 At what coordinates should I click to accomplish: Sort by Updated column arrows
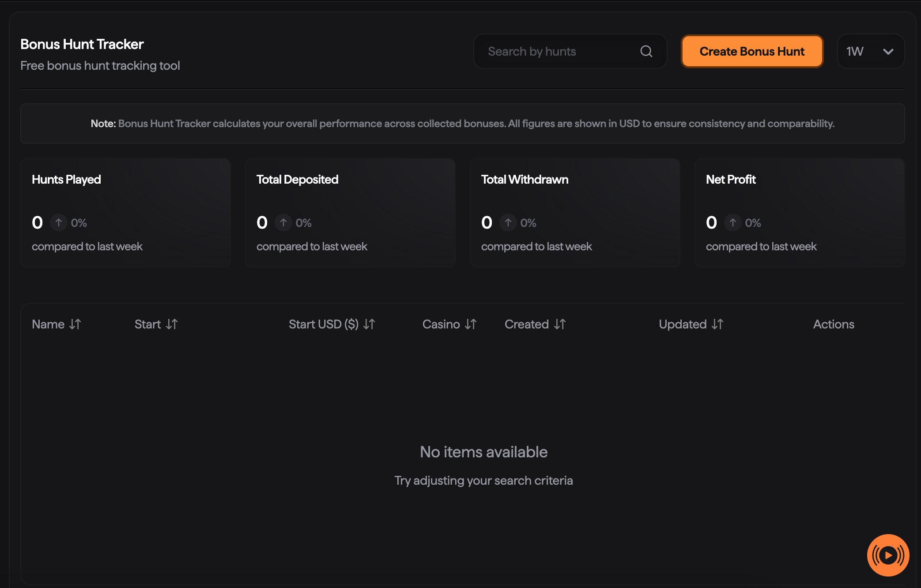pyautogui.click(x=717, y=324)
